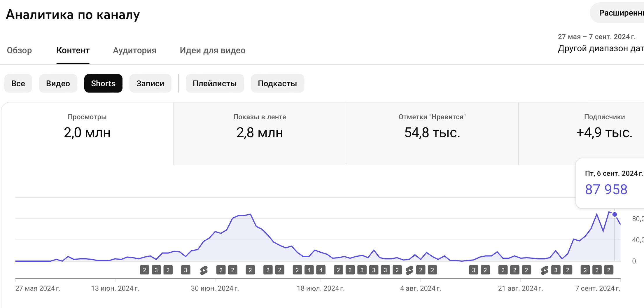Click the highlighted 6 сент. chart data point
The width and height of the screenshot is (644, 308).
pos(615,215)
